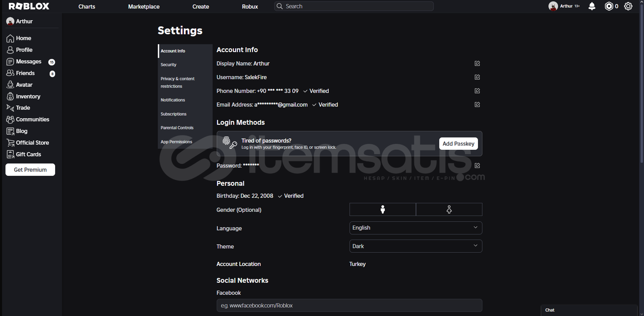Switch to the Subscriptions tab
This screenshot has height=316, width=644.
(185, 114)
